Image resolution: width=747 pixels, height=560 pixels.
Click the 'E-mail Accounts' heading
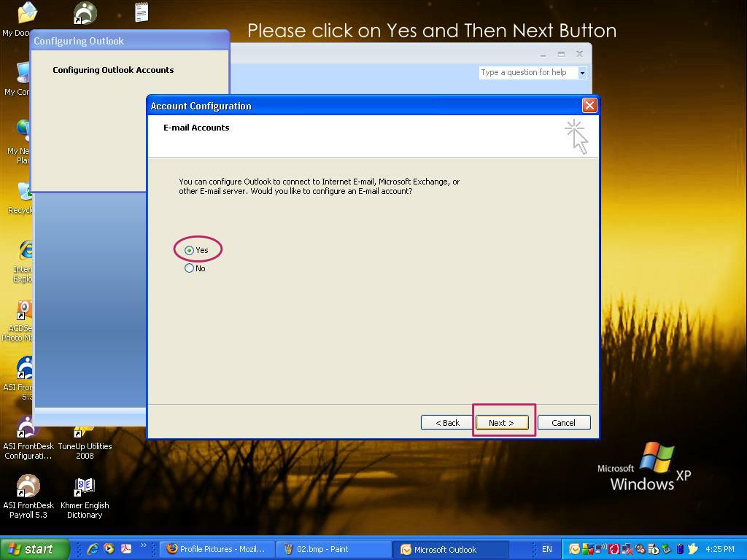[x=196, y=128]
